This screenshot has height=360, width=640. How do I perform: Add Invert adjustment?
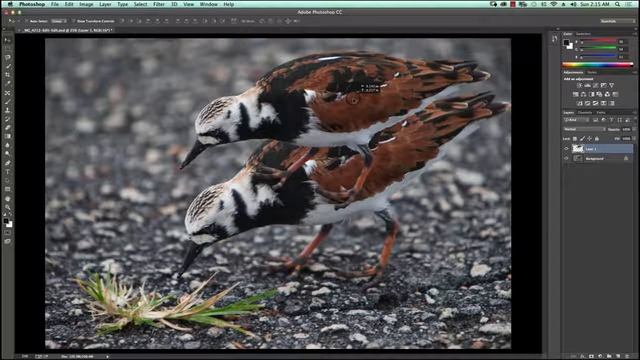click(x=580, y=103)
